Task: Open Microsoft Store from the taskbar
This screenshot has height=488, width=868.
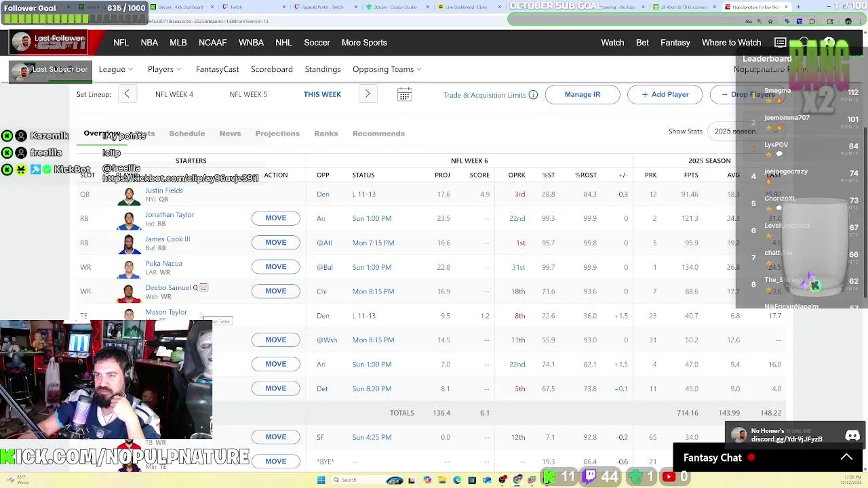Action: (472, 480)
